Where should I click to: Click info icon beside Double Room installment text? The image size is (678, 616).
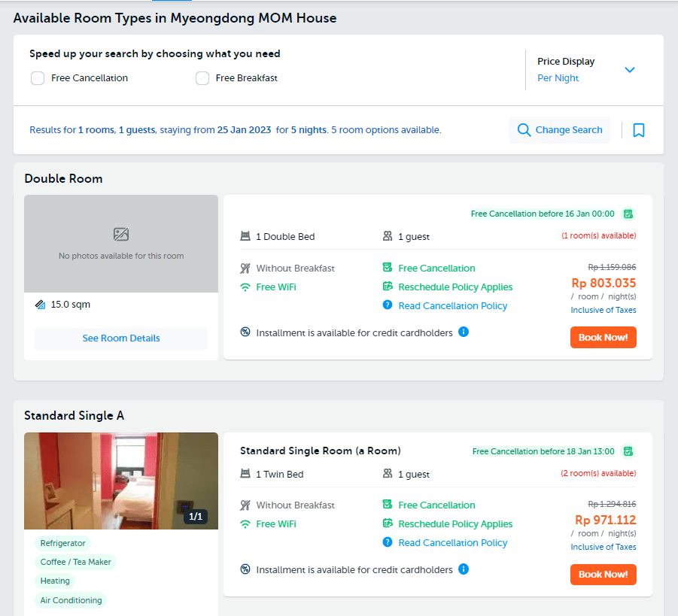[x=464, y=332]
